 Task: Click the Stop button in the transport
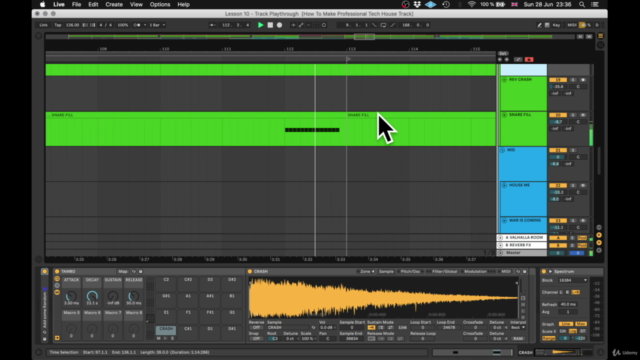pos(270,25)
